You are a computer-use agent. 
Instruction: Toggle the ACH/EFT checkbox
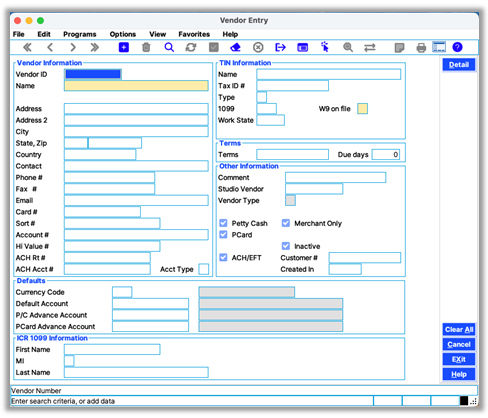[x=223, y=257]
